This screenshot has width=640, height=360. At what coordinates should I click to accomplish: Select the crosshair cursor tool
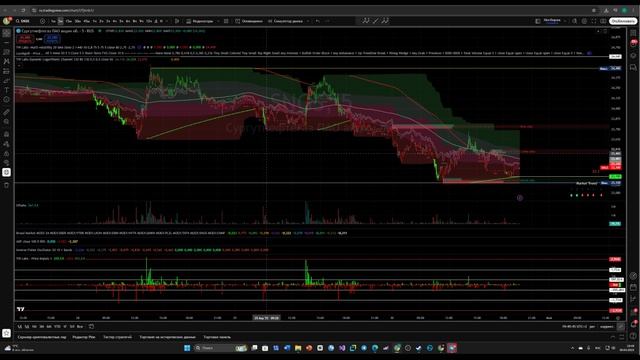point(7,33)
